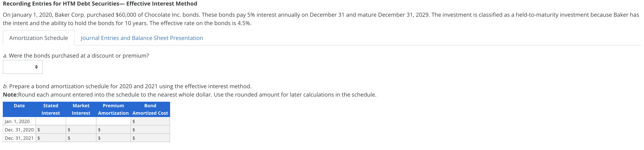Click the Bond Amortized Cost cell for Dec. 31, 2020
644x150 pixels.
(150, 130)
